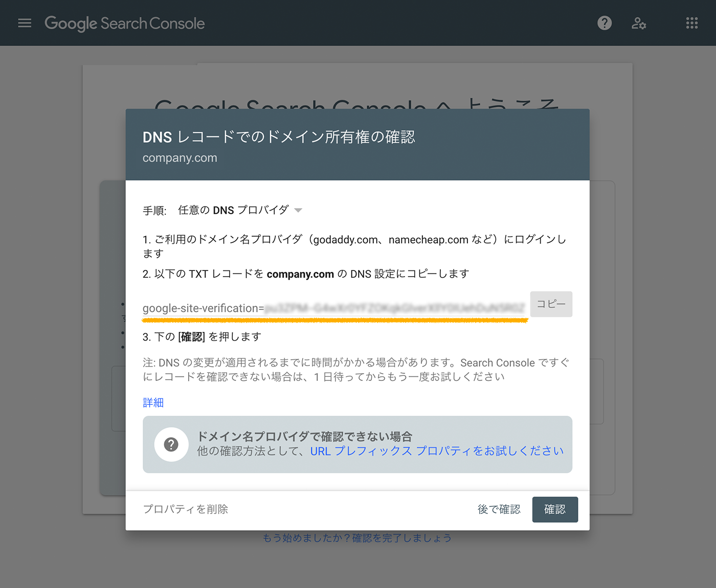
Task: Click the 手順: label
Action: [x=154, y=211]
